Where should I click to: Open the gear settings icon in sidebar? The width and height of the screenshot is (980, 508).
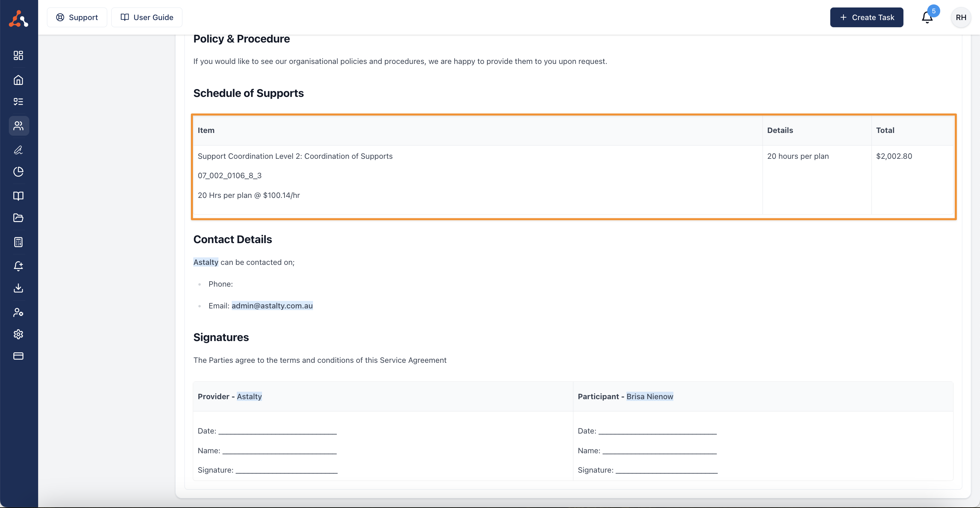coord(18,334)
